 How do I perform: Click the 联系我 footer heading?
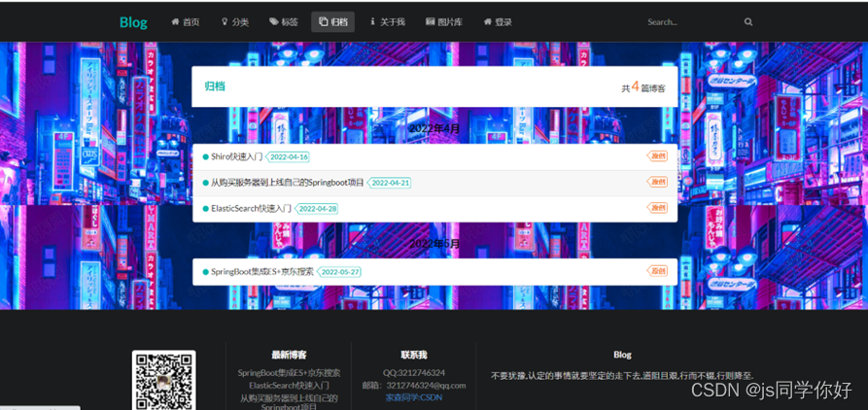pos(414,356)
